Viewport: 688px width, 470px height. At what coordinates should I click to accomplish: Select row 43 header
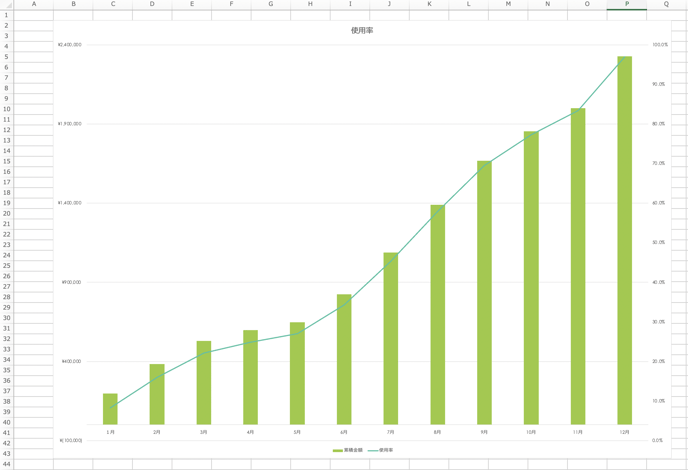[6, 453]
